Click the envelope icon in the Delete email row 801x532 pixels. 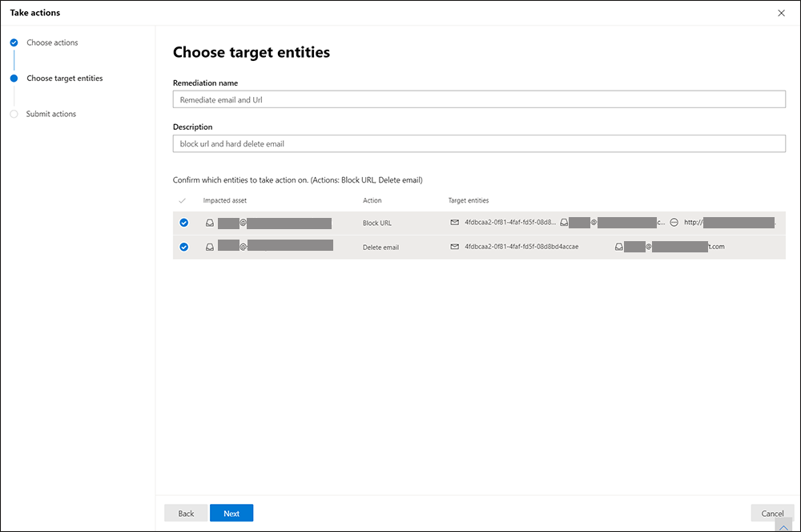(x=455, y=247)
